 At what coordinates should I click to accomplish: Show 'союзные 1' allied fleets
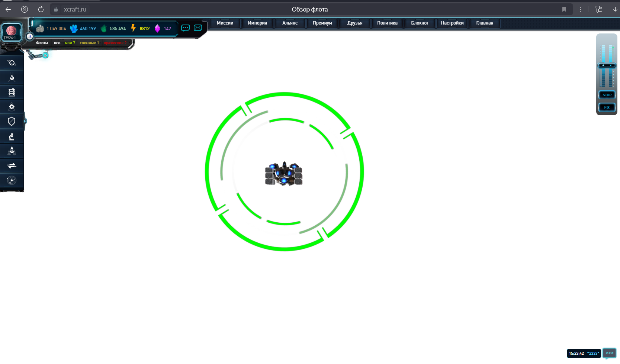pos(89,43)
